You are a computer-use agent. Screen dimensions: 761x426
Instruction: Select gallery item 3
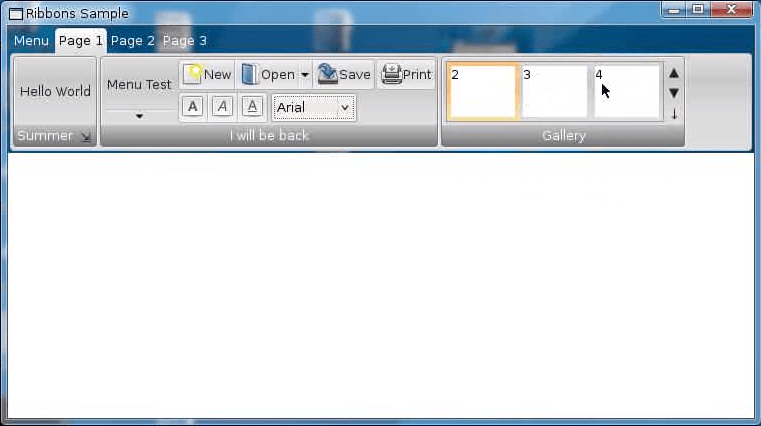pyautogui.click(x=554, y=92)
